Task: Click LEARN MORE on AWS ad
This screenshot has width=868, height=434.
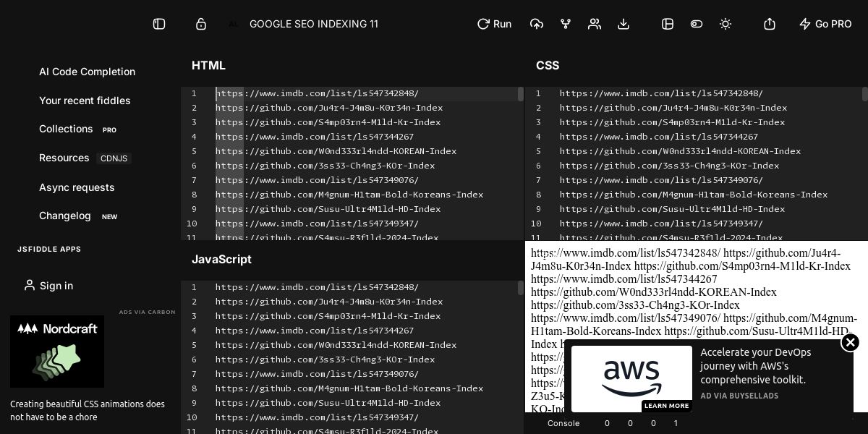Action: (x=666, y=406)
